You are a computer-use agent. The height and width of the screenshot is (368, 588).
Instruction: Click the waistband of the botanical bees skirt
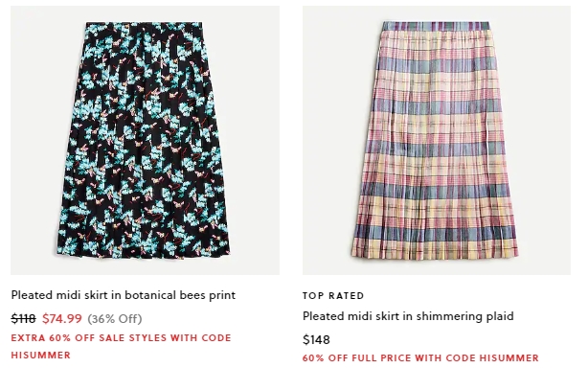tap(144, 25)
